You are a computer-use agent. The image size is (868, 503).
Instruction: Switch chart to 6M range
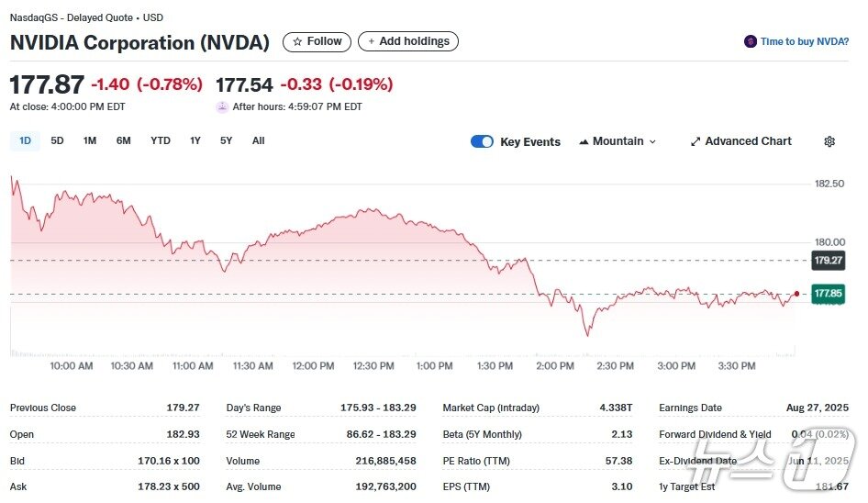[123, 141]
